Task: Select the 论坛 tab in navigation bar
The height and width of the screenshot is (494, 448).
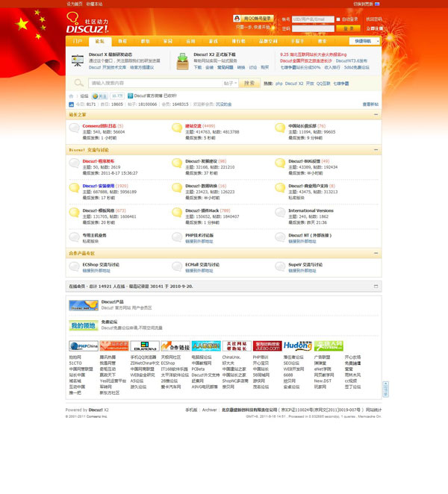Action: point(100,41)
